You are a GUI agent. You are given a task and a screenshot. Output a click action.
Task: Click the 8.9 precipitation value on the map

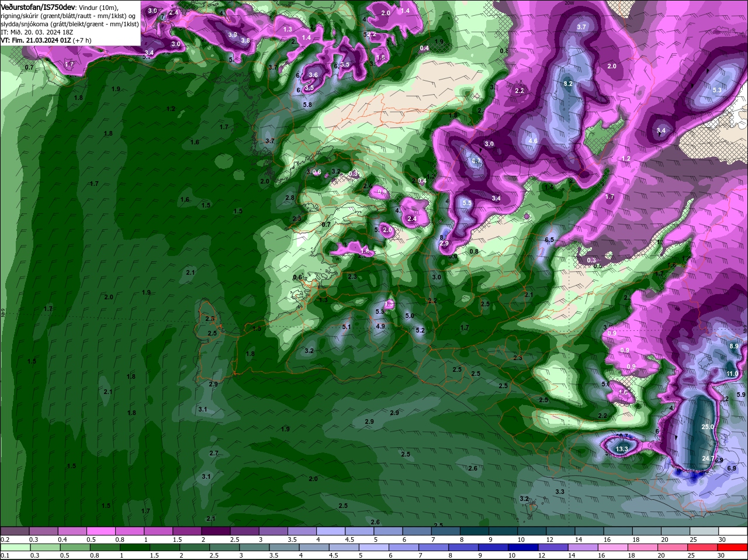tap(734, 346)
